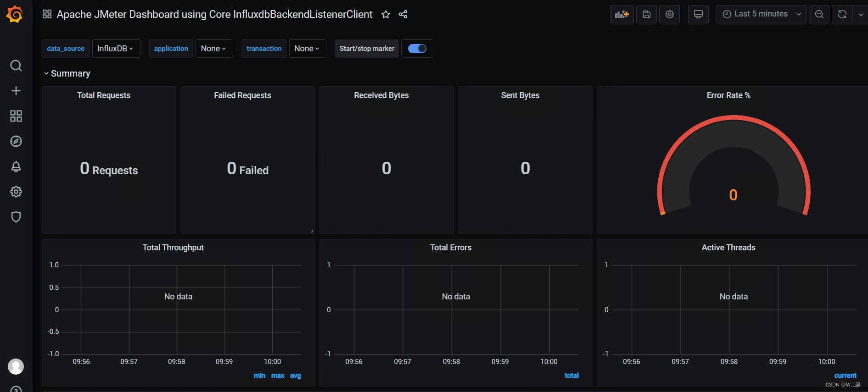
Task: Open the Last 5 minutes time picker
Action: (761, 14)
